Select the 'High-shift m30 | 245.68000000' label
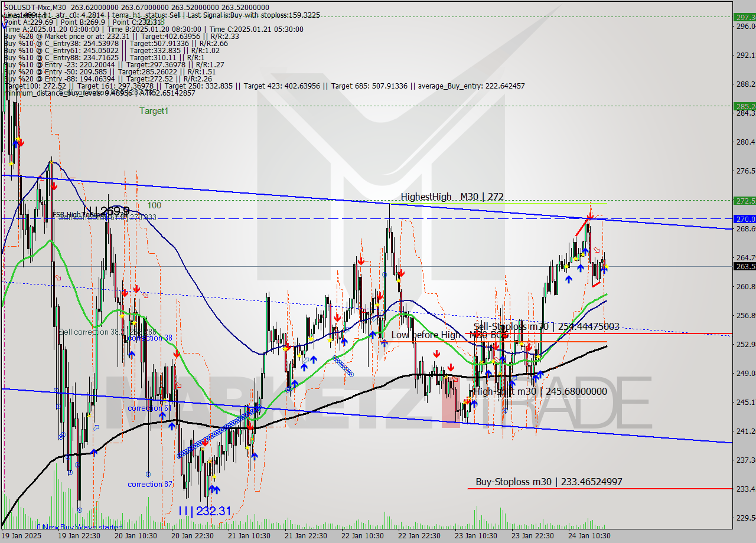The height and width of the screenshot is (543, 756). pyautogui.click(x=540, y=391)
